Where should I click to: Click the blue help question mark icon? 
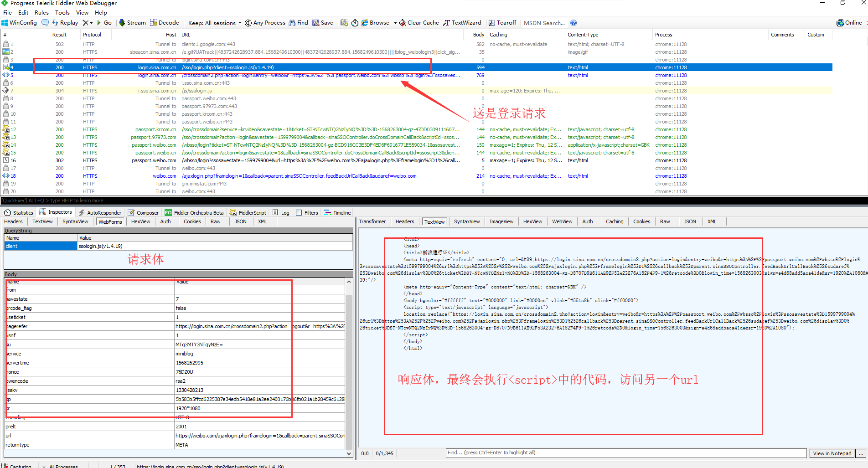point(573,23)
